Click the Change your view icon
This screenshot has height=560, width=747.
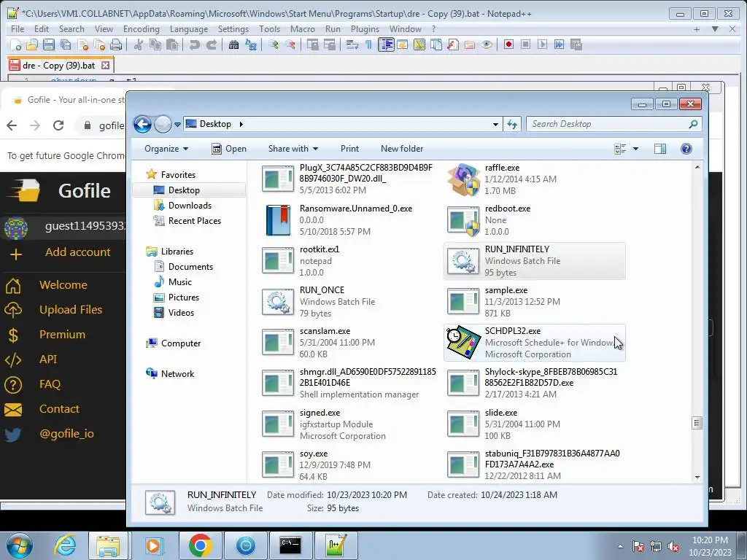[620, 149]
